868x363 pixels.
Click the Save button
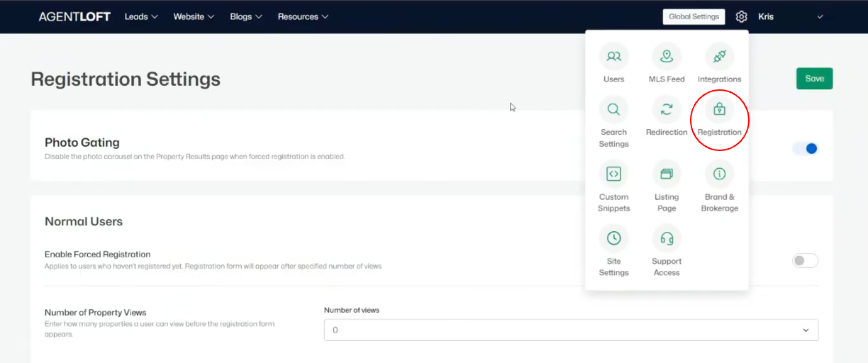coord(814,79)
